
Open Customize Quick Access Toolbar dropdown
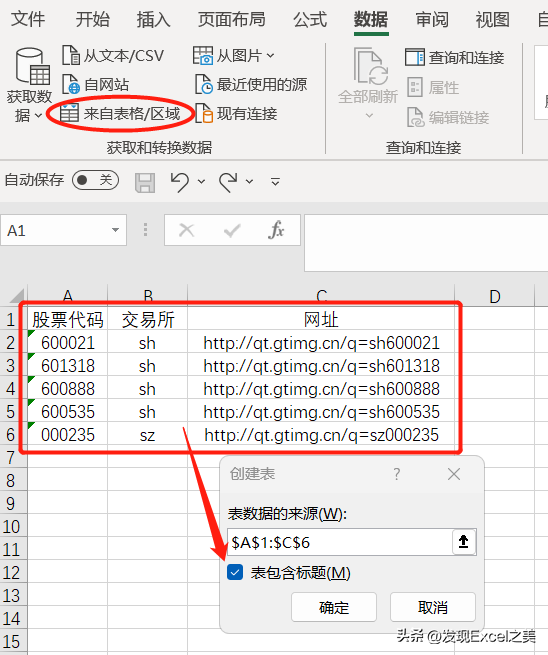(275, 182)
